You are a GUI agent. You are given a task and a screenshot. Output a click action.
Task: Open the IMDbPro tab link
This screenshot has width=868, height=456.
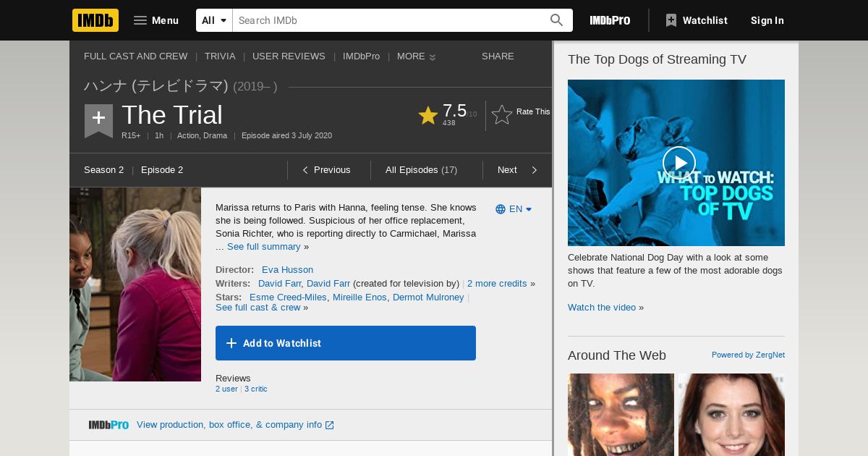point(361,56)
